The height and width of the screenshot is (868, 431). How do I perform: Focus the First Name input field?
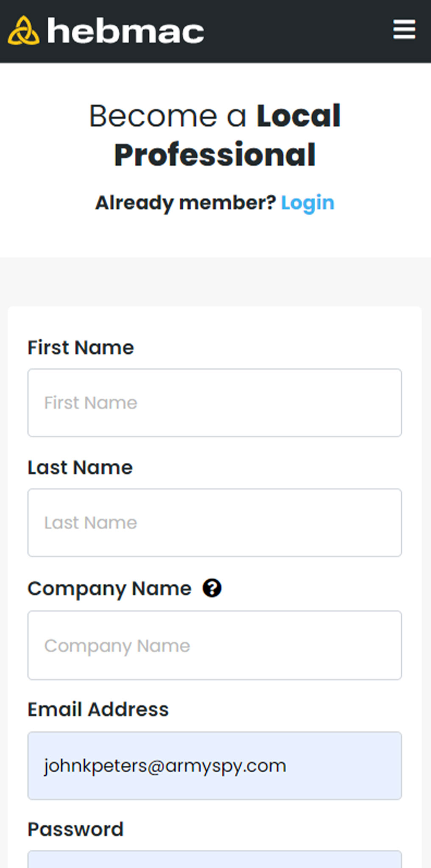point(214,403)
